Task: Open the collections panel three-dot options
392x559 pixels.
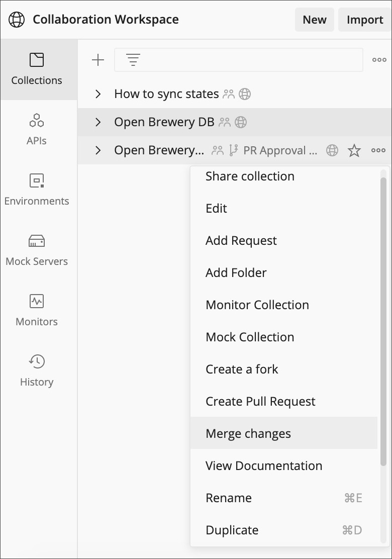Action: pyautogui.click(x=379, y=60)
